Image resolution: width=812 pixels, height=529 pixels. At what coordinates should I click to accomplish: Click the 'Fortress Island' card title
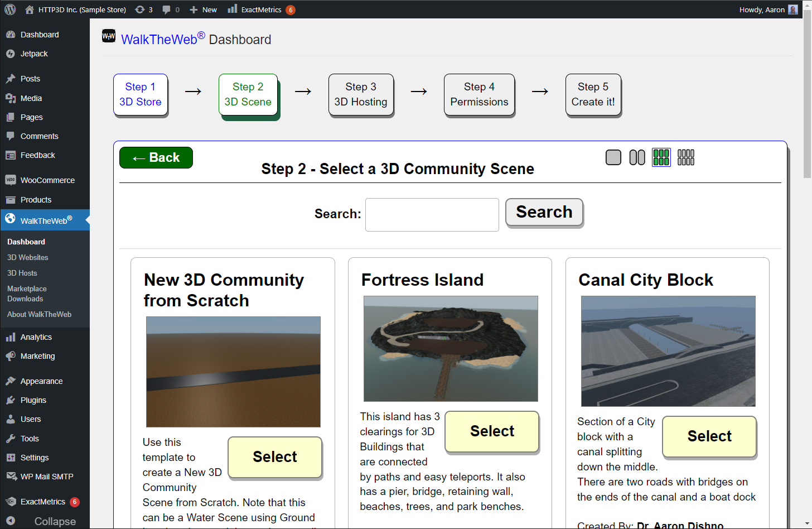(422, 280)
